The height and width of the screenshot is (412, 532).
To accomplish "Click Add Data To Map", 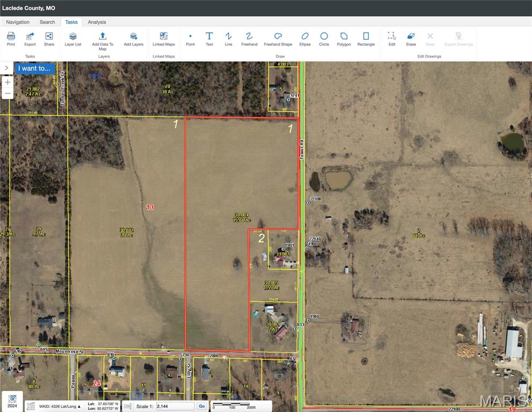I will click(102, 38).
